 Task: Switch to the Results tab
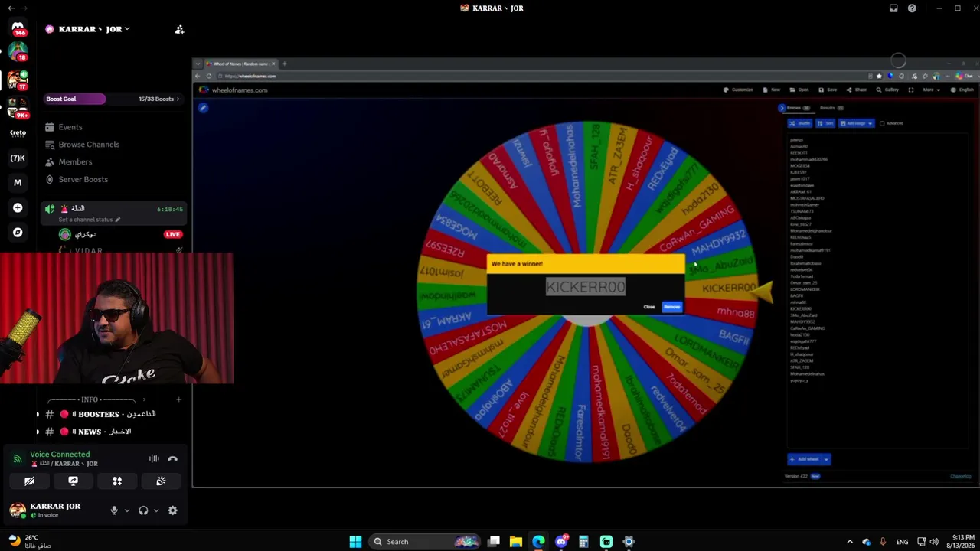(x=831, y=108)
